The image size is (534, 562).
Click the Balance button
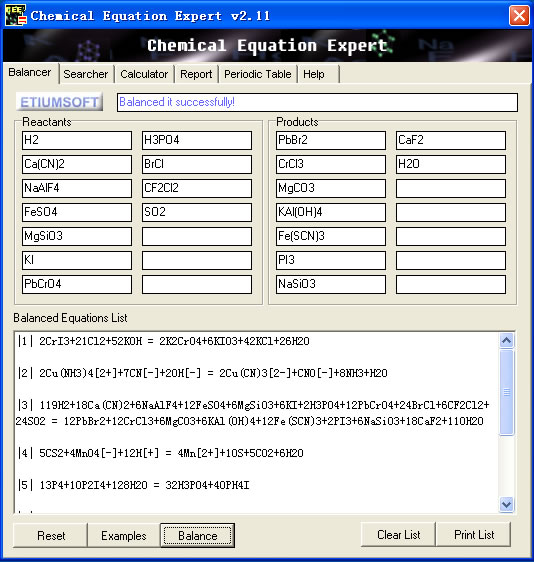(197, 535)
